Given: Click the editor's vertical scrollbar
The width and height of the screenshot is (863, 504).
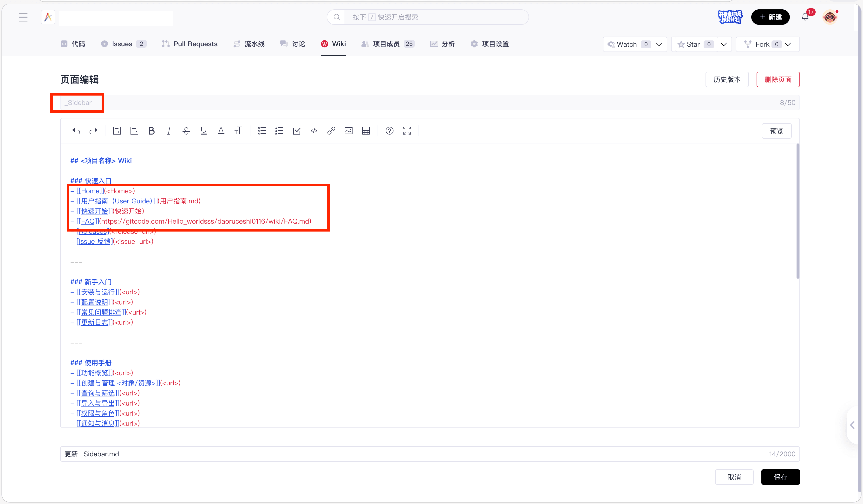Looking at the screenshot, I should (798, 211).
